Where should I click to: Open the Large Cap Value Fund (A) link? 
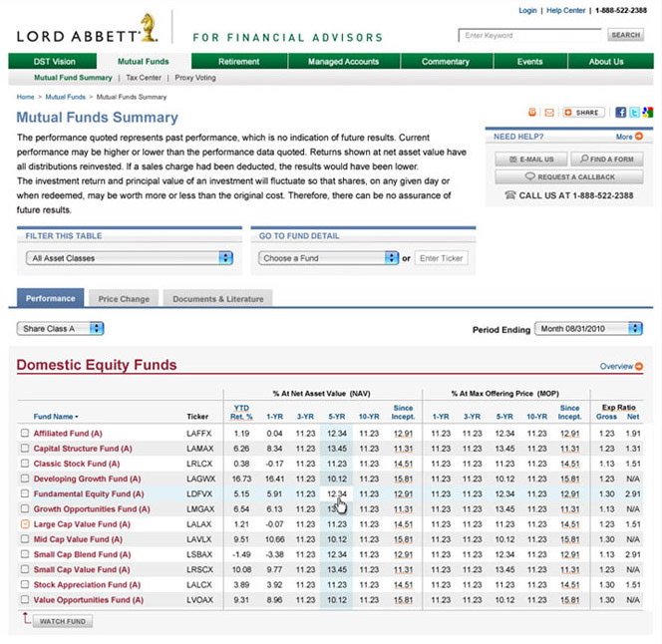82,524
